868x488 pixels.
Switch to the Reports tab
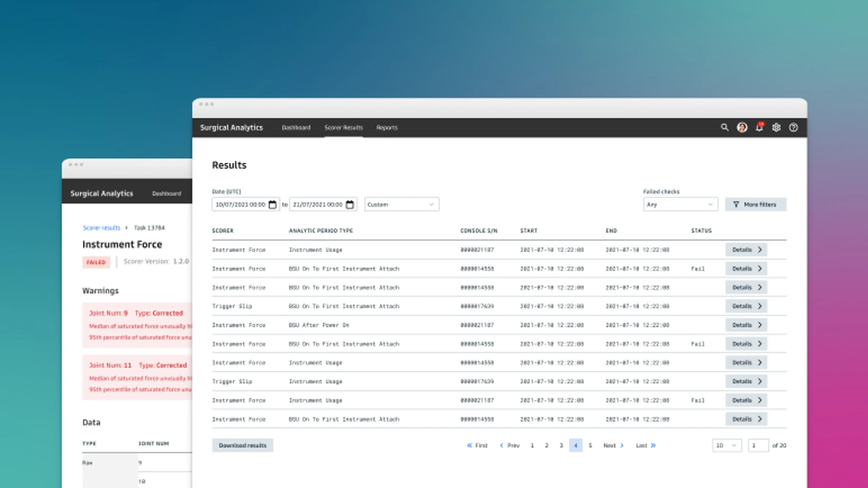point(387,128)
